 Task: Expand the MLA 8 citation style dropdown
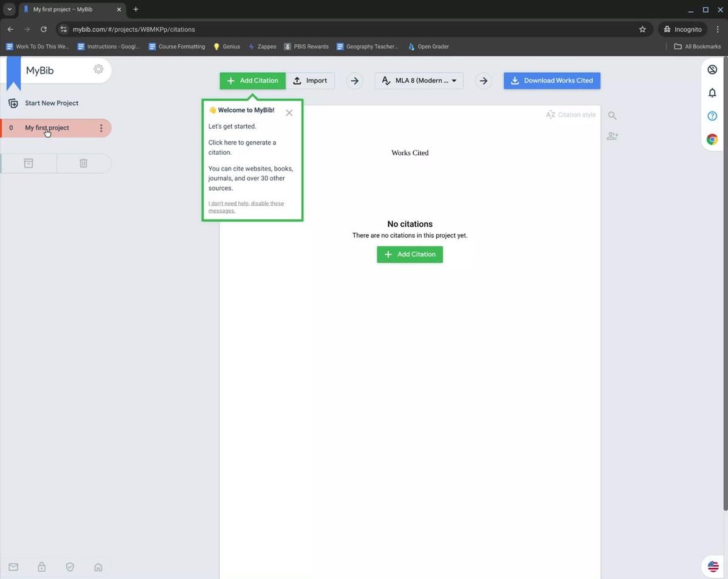419,81
